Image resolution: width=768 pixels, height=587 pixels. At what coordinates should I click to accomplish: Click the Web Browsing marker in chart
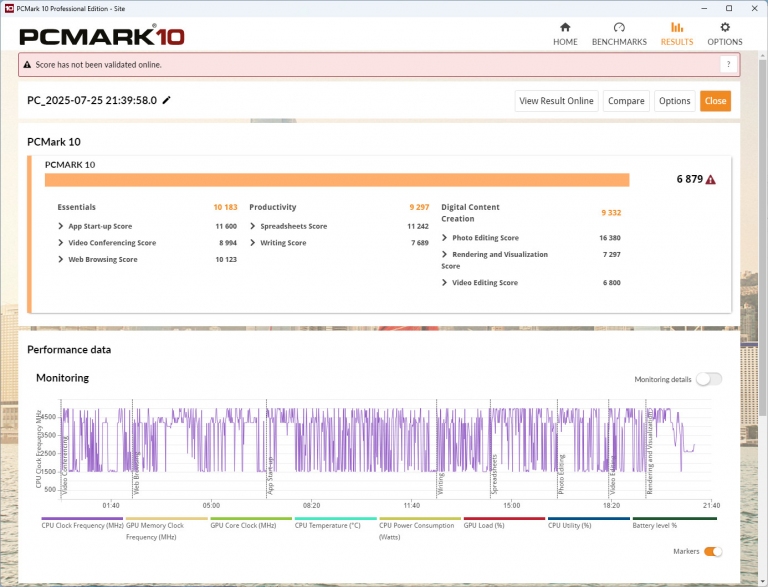pos(136,473)
